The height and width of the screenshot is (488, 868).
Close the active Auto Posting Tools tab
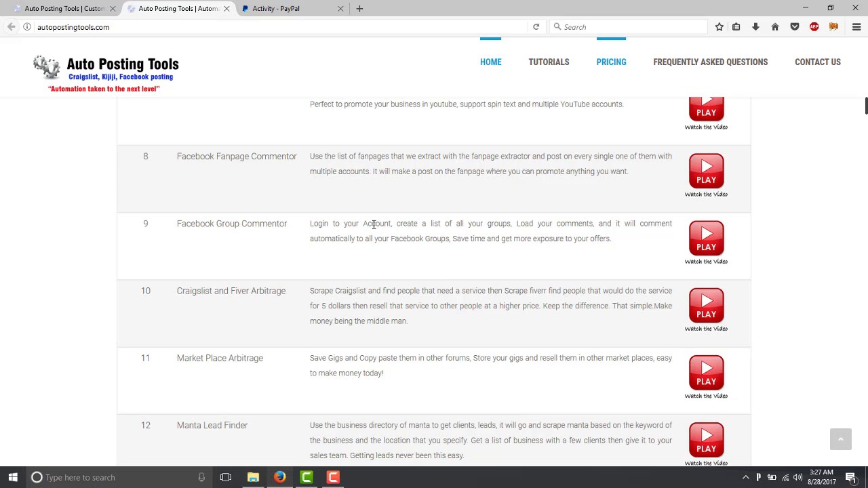(226, 8)
